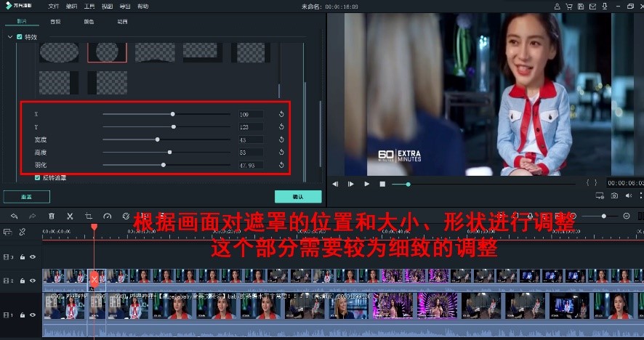The height and width of the screenshot is (340, 644).
Task: Reset the X slider value
Action: pyautogui.click(x=281, y=114)
